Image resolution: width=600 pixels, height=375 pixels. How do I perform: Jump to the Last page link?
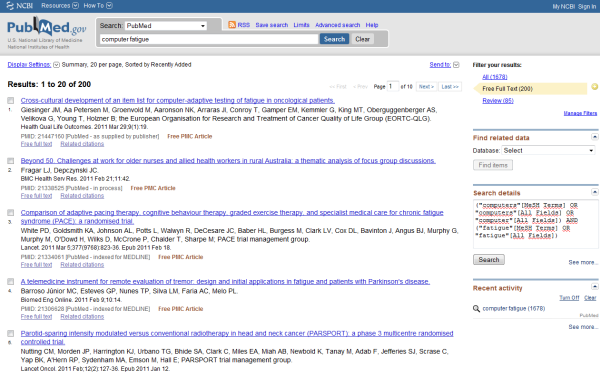[x=450, y=87]
